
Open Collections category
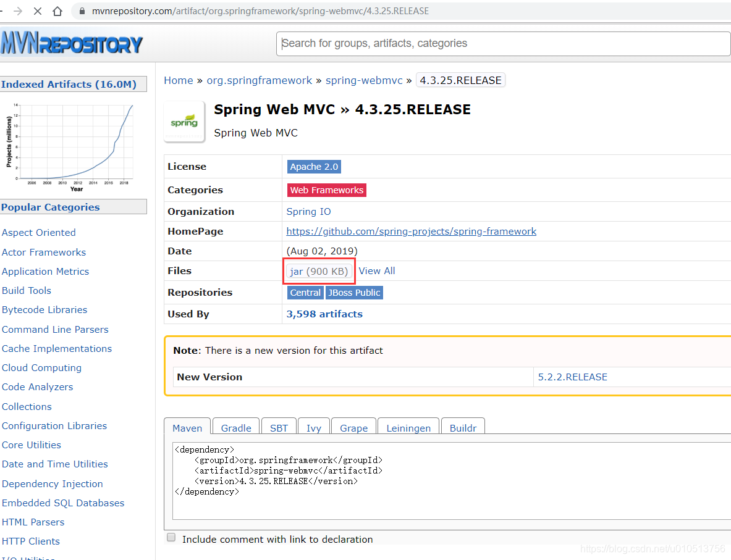(x=27, y=406)
